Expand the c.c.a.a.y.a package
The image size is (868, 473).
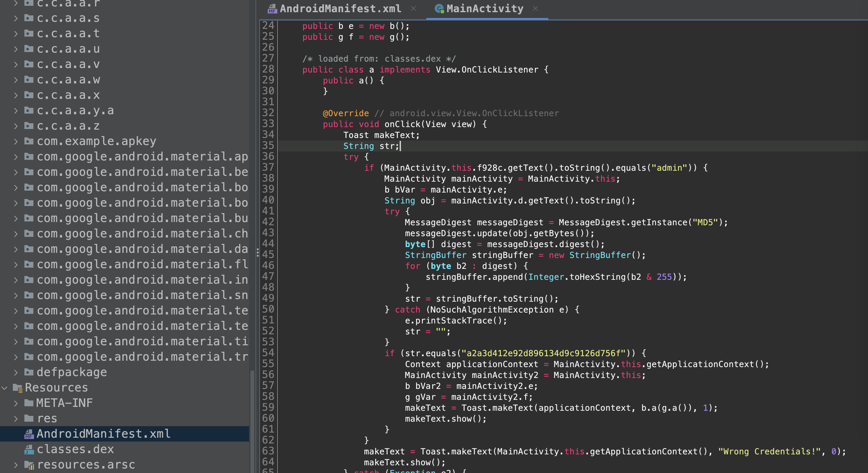tap(16, 110)
